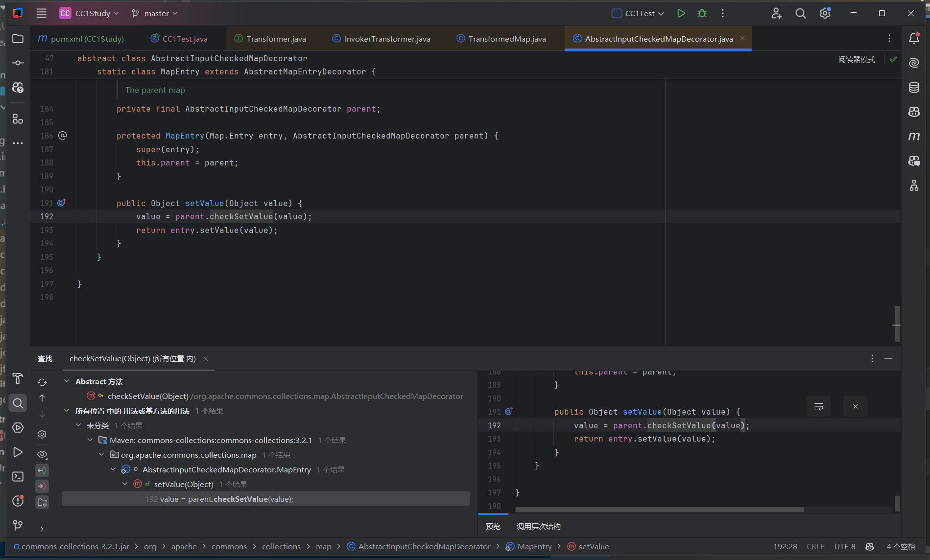Click override gutter icon on line 191
Screen dimensions: 930x560
[x=62, y=203]
